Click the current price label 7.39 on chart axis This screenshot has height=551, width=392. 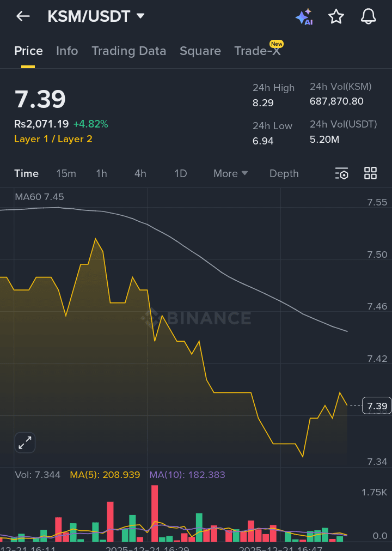[x=377, y=406]
